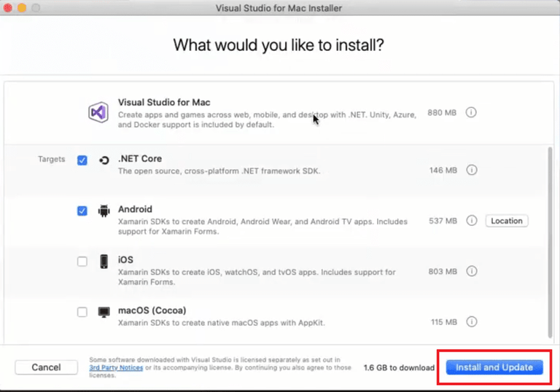
Task: Click the macOS (Cocoa) monitor icon
Action: [x=104, y=312]
